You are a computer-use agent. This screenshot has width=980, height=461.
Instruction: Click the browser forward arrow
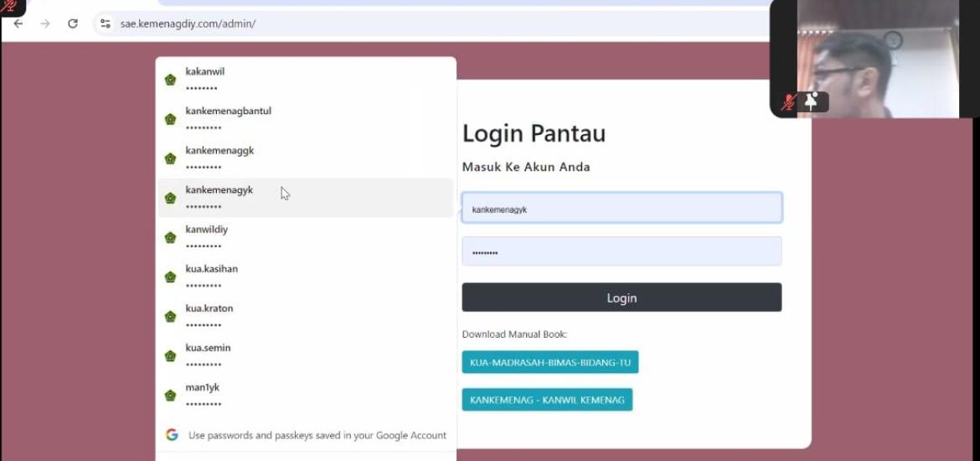point(45,23)
